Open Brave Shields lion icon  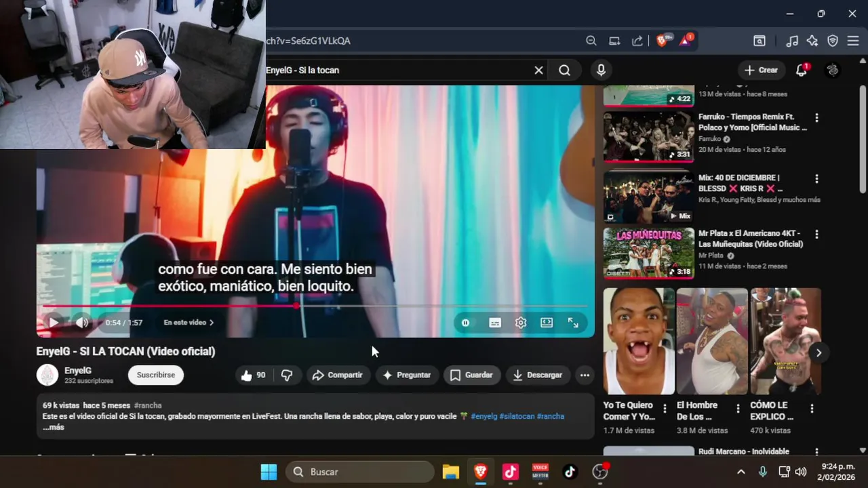pyautogui.click(x=663, y=41)
